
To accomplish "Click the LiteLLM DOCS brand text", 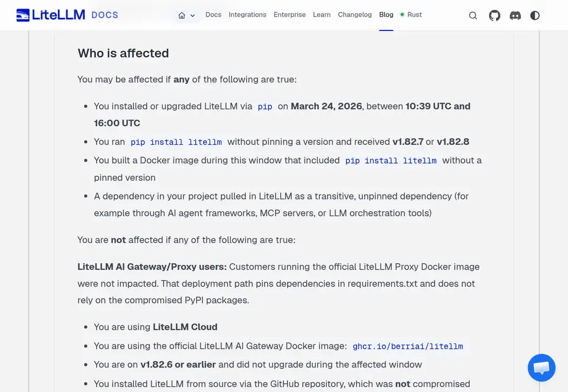I will pos(75,15).
